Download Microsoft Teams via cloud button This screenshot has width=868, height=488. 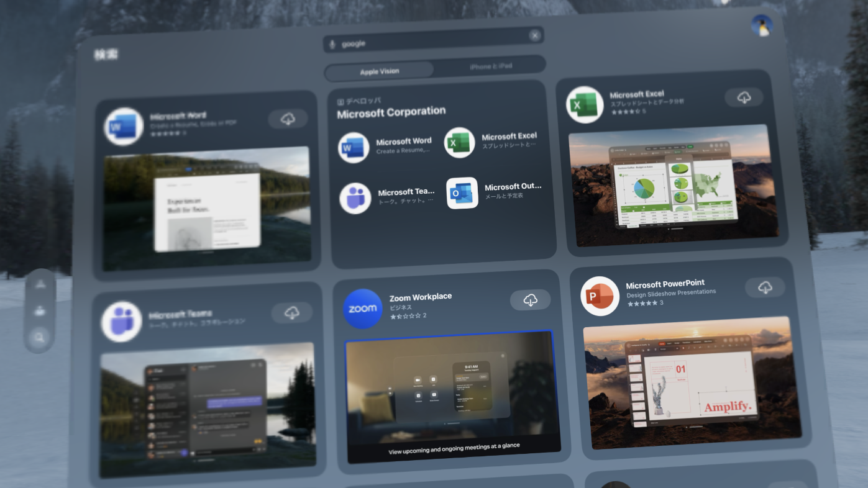(291, 314)
